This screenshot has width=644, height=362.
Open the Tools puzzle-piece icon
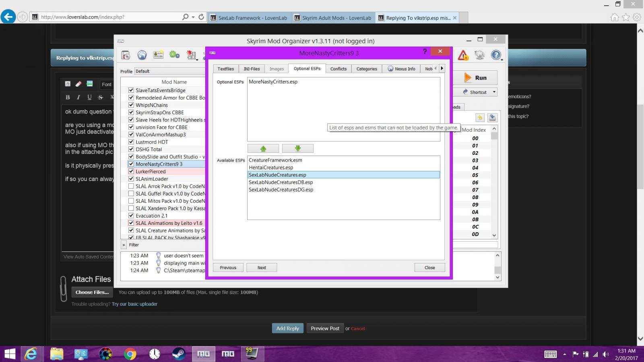coord(191,55)
